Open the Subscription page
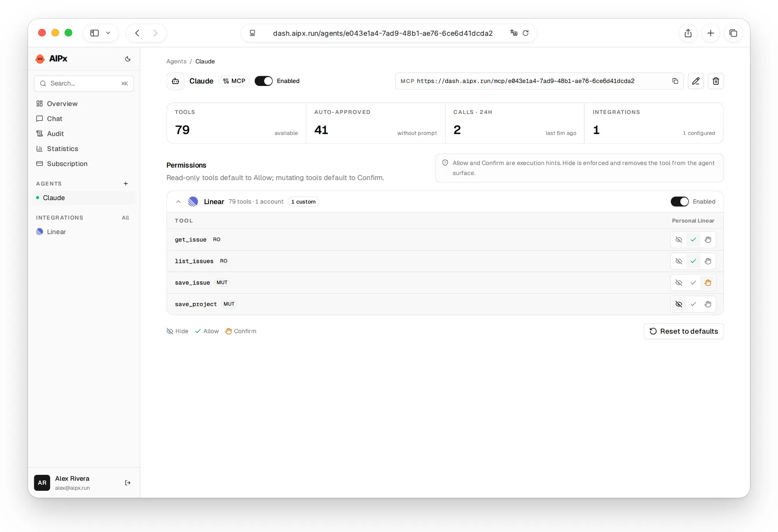Viewport: 778px width, 532px height. 84,164
